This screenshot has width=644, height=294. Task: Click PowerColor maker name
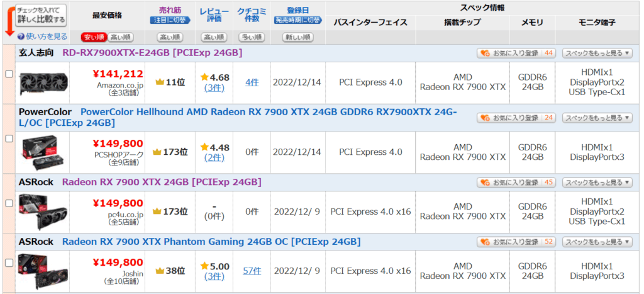(x=45, y=112)
